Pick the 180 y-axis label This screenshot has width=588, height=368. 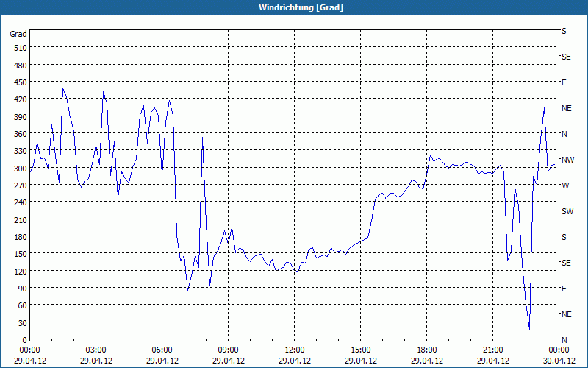pos(21,237)
